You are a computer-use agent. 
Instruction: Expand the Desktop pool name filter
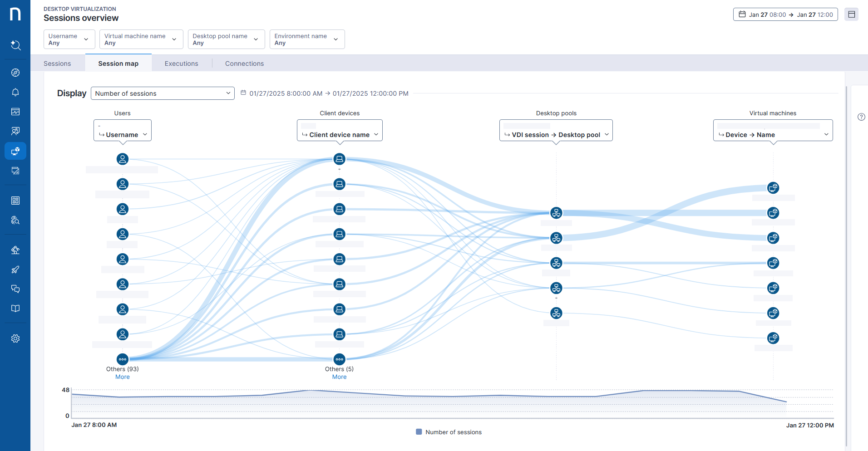[226, 39]
